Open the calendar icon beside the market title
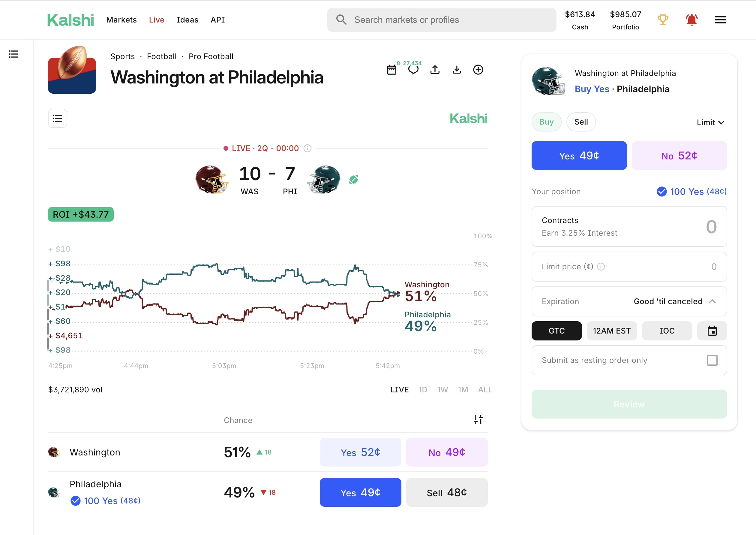The height and width of the screenshot is (535, 756). 391,70
